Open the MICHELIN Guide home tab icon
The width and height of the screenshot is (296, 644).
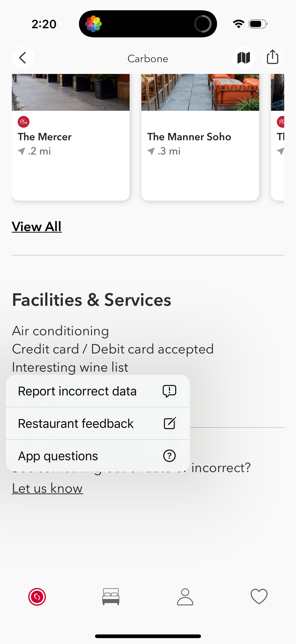tap(37, 597)
